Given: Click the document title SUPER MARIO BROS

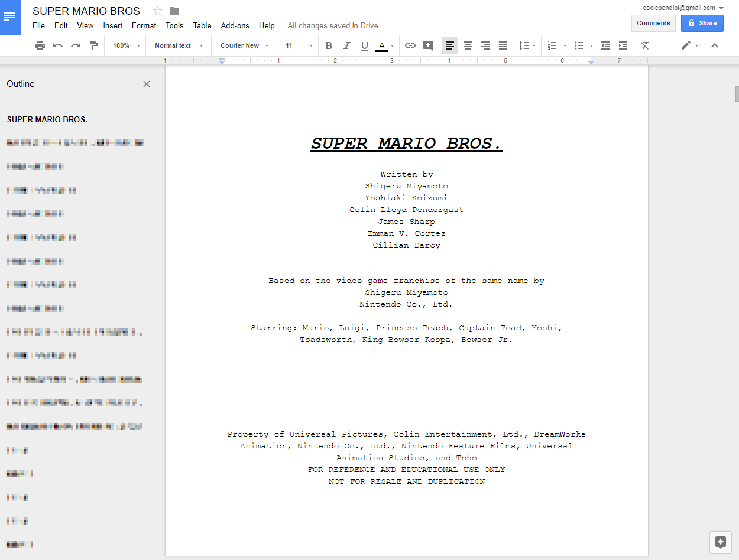Looking at the screenshot, I should pos(86,11).
